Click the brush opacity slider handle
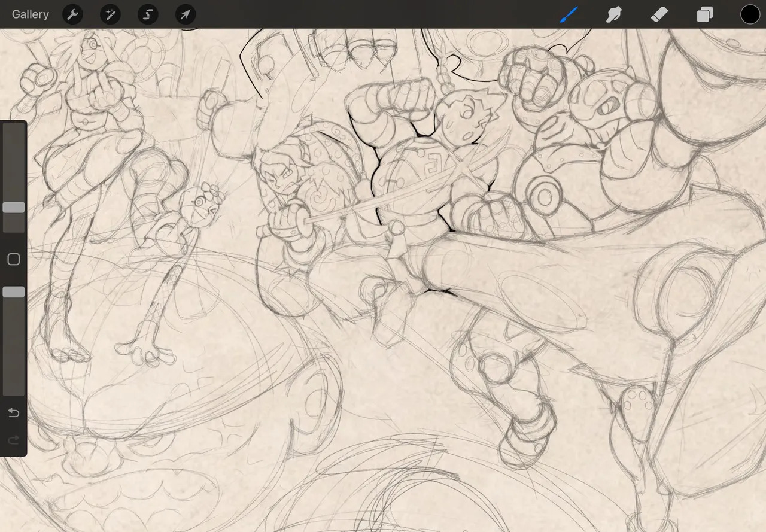The width and height of the screenshot is (766, 532). tap(13, 292)
